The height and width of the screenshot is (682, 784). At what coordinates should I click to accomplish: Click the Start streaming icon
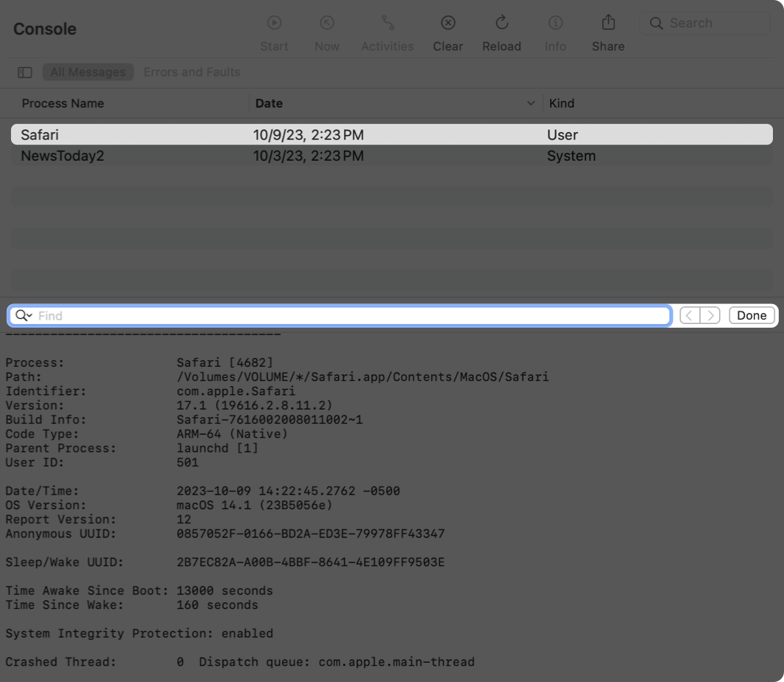point(274,24)
